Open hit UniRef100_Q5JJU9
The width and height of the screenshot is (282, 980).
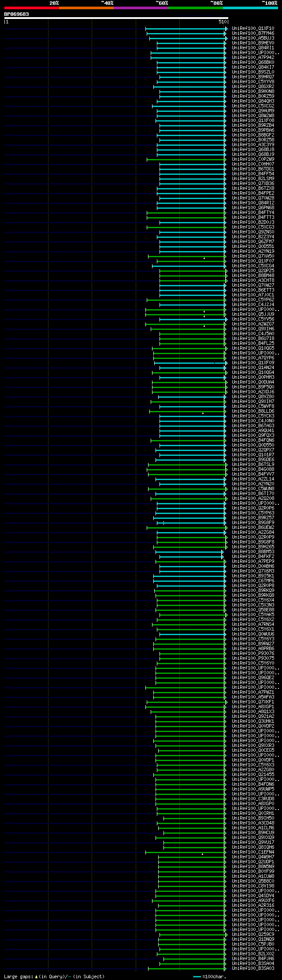pyautogui.click(x=253, y=314)
